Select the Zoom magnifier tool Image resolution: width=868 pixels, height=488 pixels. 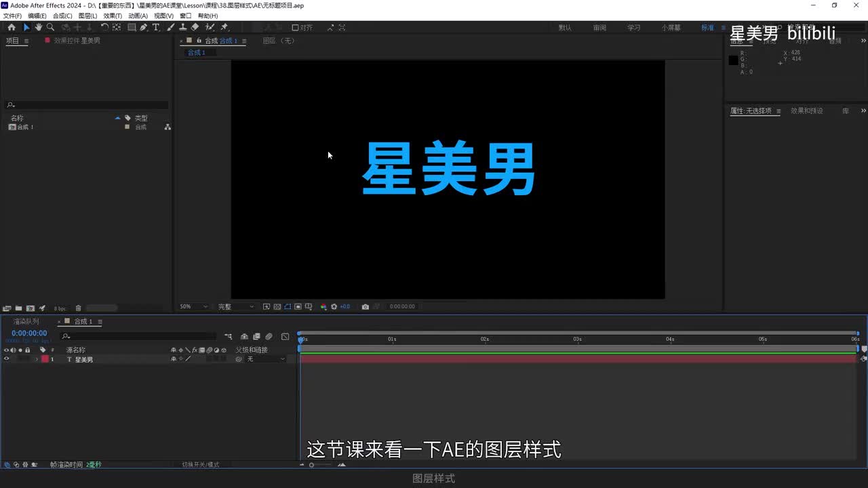(50, 27)
